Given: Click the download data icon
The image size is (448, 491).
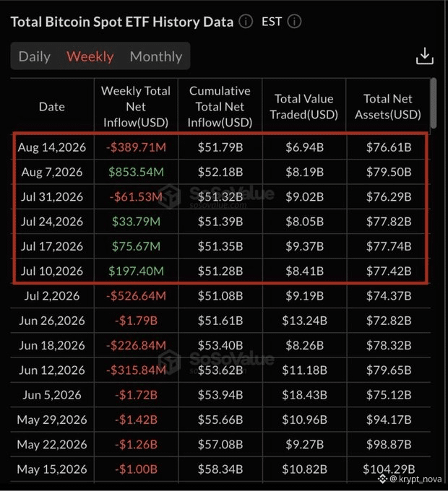Looking at the screenshot, I should [x=424, y=56].
